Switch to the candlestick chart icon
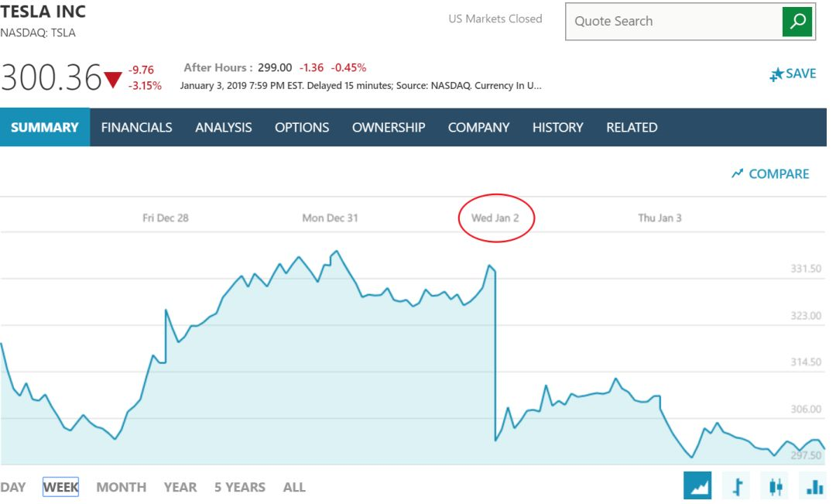 (776, 485)
